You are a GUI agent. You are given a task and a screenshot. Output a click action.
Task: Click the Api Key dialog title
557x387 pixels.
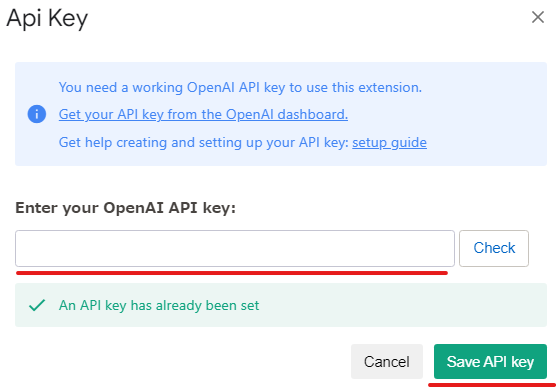coord(47,18)
